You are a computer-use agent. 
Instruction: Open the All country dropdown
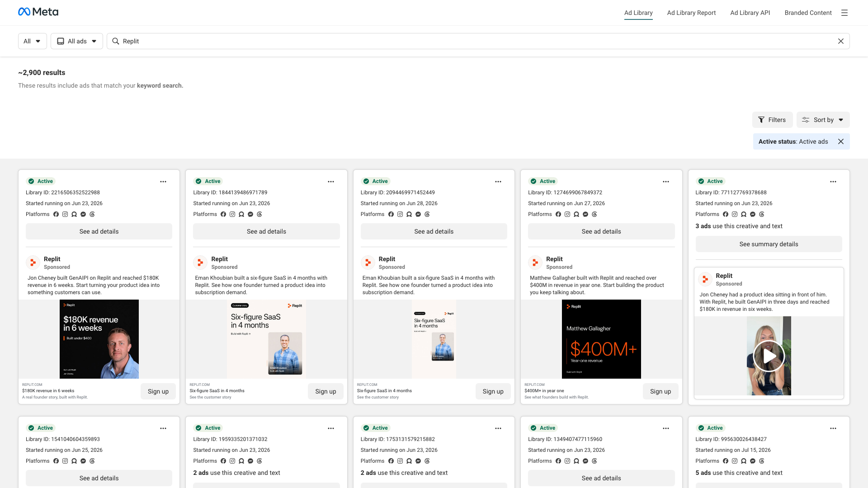33,41
